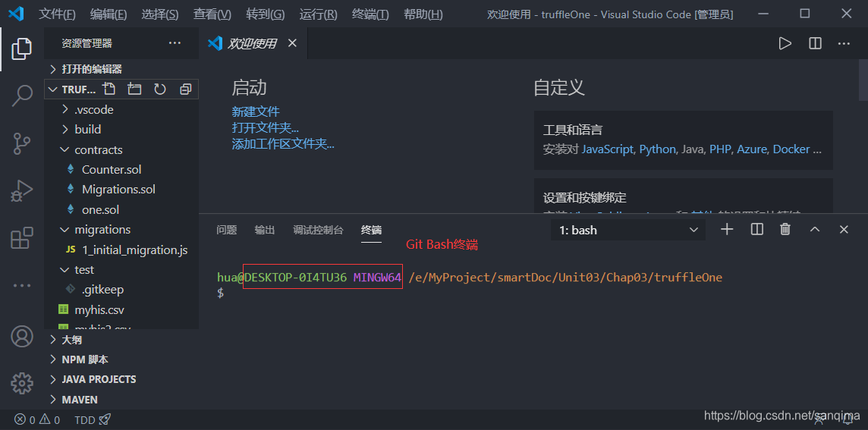This screenshot has width=868, height=430.
Task: Click the Open Folder link
Action: [265, 128]
